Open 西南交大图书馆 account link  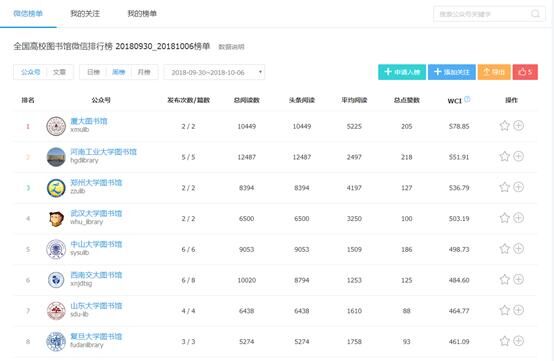(96, 275)
